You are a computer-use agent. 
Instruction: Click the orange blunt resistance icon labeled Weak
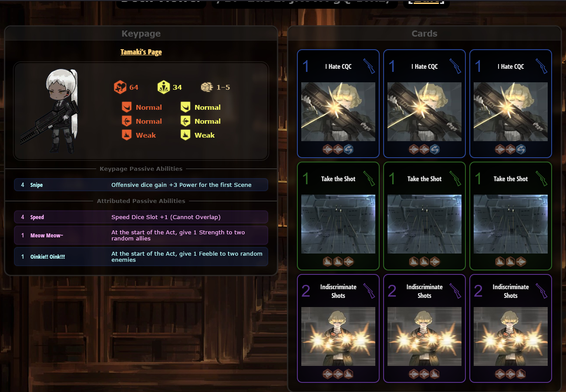tap(127, 135)
